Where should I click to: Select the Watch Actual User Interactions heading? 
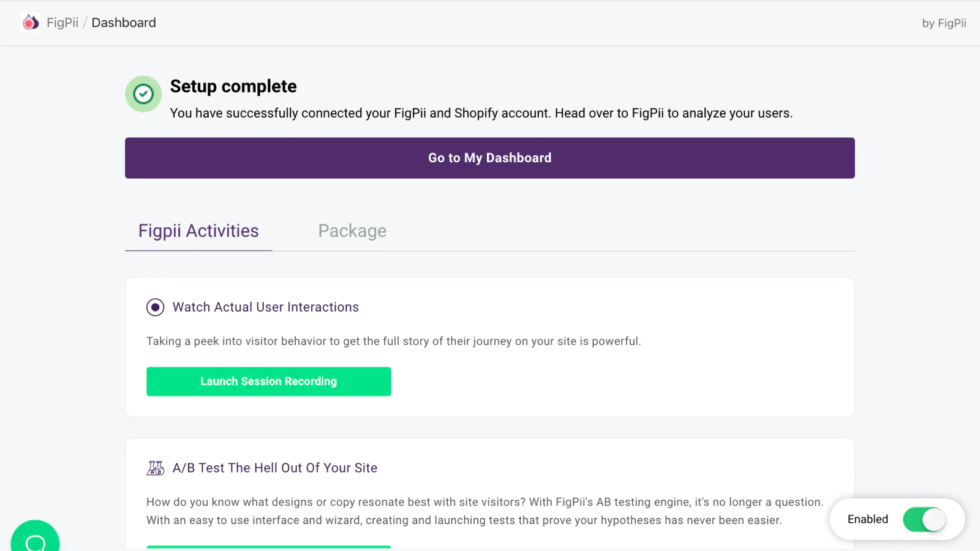[x=266, y=307]
